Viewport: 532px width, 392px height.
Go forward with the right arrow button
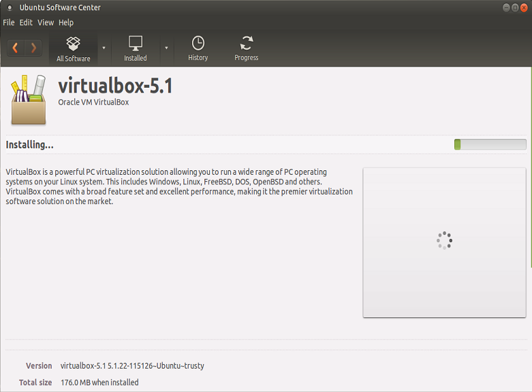[x=33, y=48]
